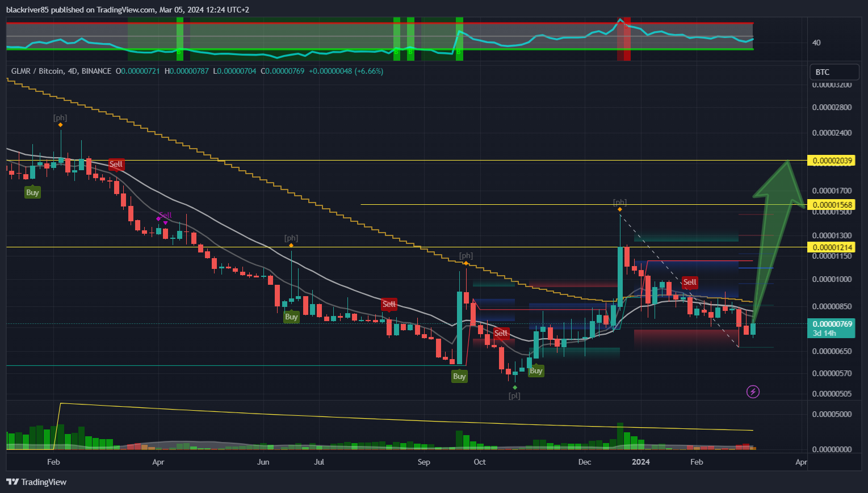Click the magenta Sell marker near April
The width and height of the screenshot is (868, 493).
point(165,216)
